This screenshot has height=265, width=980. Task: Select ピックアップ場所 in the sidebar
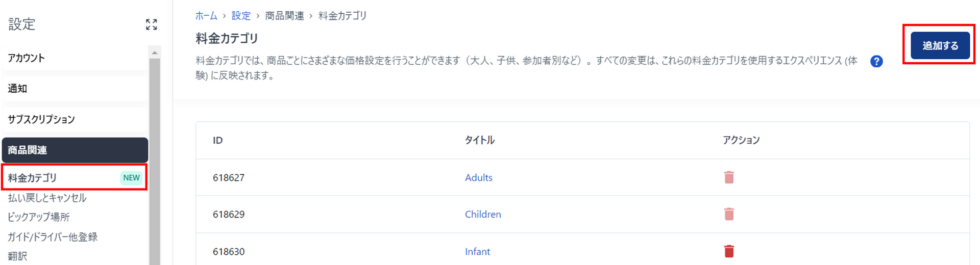pos(39,217)
